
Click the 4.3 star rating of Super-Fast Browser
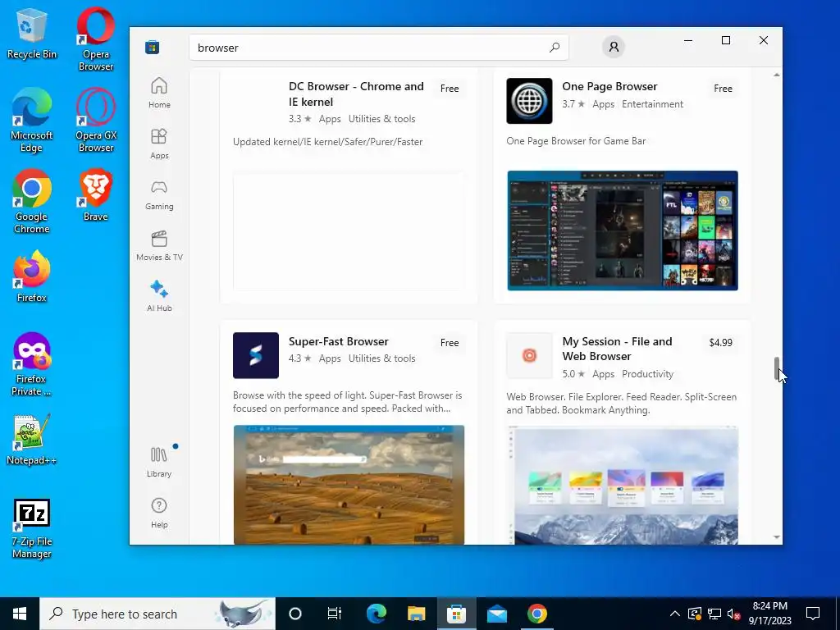tap(300, 358)
